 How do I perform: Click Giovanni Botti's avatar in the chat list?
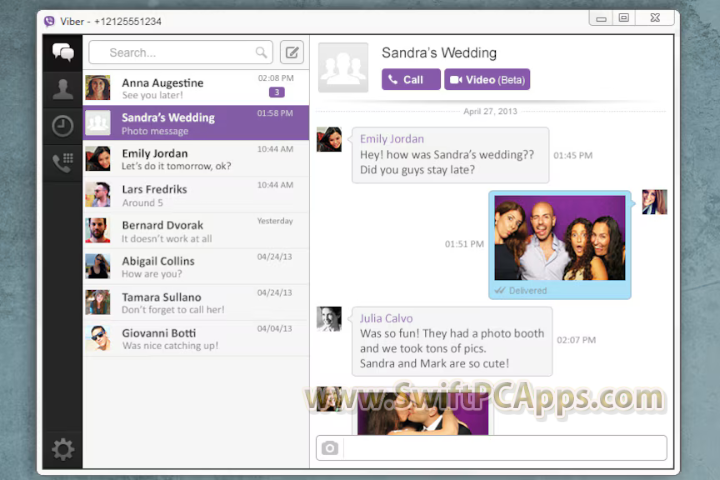coord(98,338)
